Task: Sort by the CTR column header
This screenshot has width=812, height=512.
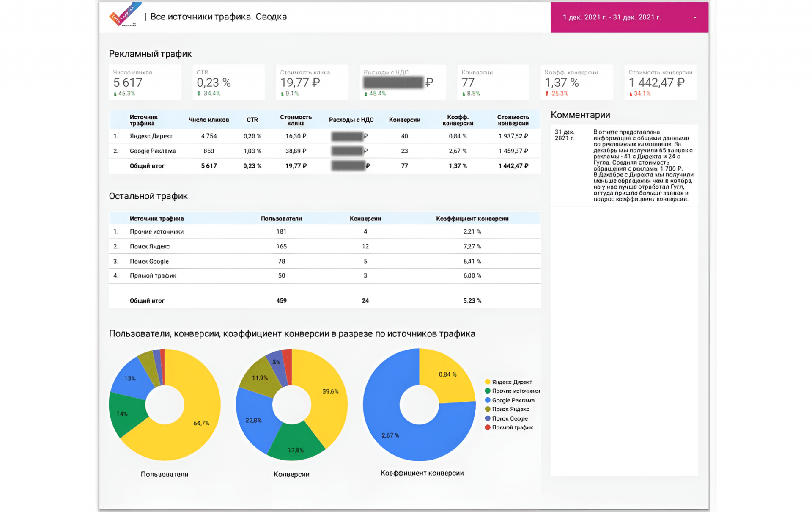Action: click(252, 120)
